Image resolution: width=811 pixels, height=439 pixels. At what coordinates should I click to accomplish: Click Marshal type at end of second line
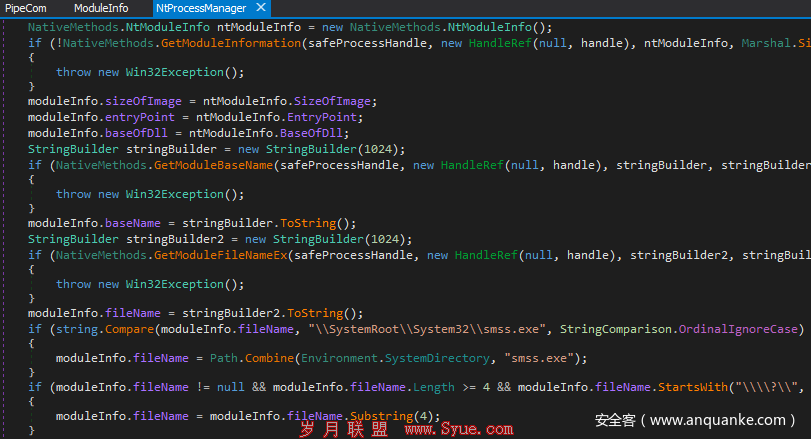pyautogui.click(x=766, y=43)
